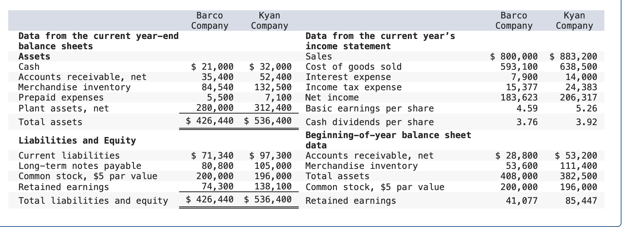Select the 'Basic earnings per share' label
644x227 pixels.
(x=370, y=108)
